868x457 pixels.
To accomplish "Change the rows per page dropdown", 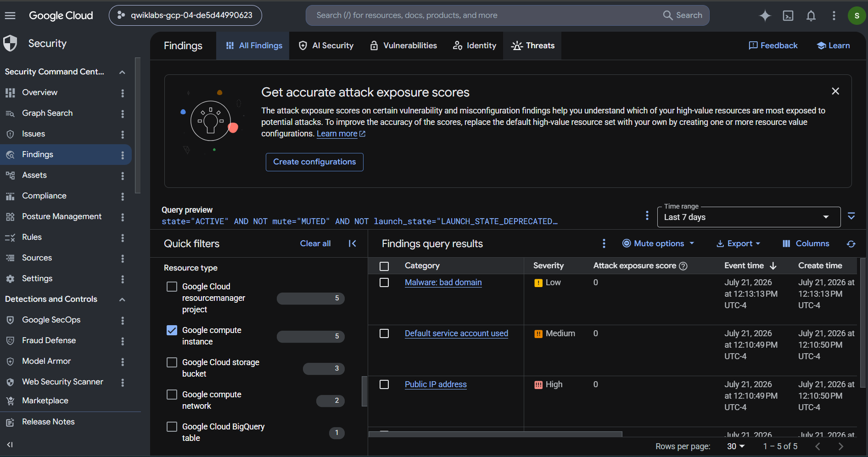I will tap(736, 446).
